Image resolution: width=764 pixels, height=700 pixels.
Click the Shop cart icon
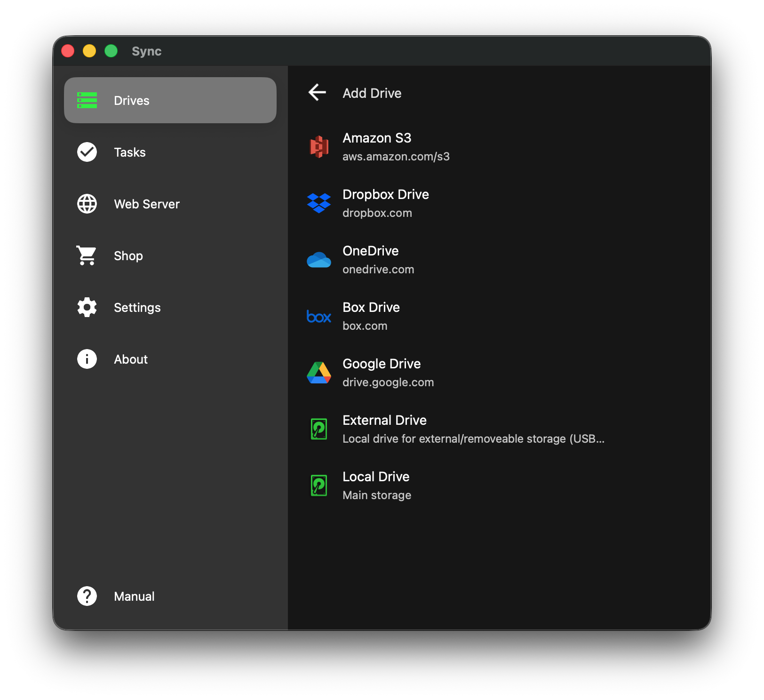point(87,255)
